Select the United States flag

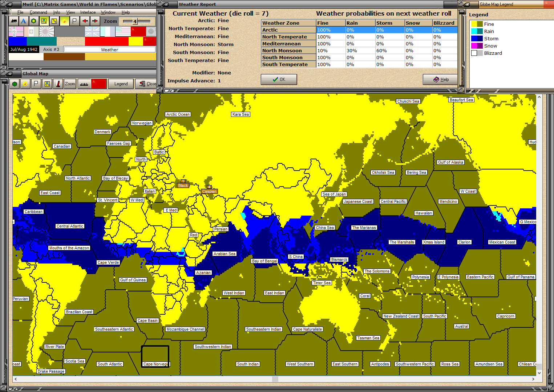tap(123, 32)
